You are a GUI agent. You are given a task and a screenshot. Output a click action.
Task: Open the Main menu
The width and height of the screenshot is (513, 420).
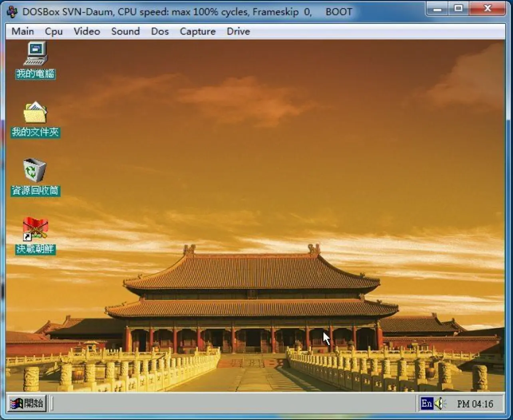[x=22, y=31]
